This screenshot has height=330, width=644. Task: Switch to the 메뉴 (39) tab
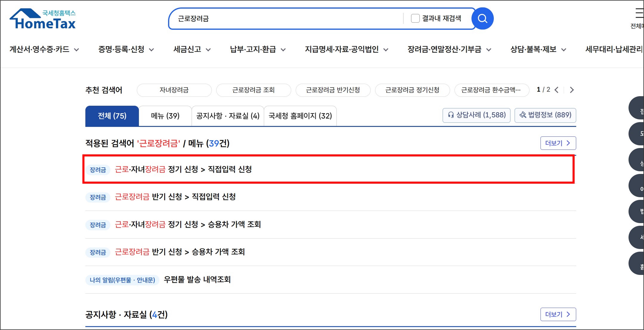[165, 116]
